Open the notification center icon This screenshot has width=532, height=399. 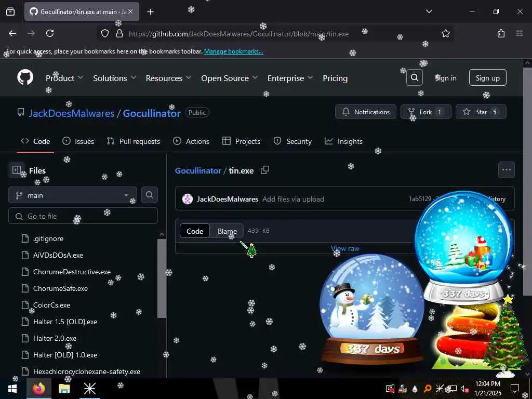pos(515,389)
